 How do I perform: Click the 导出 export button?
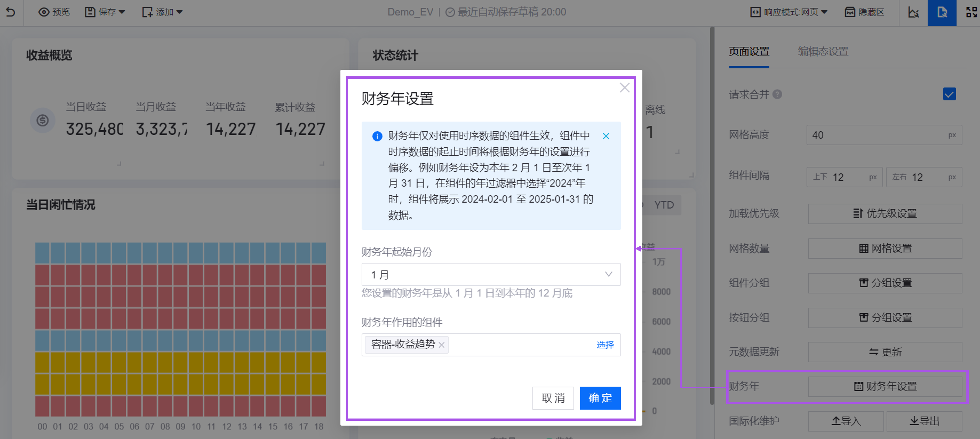[925, 421]
